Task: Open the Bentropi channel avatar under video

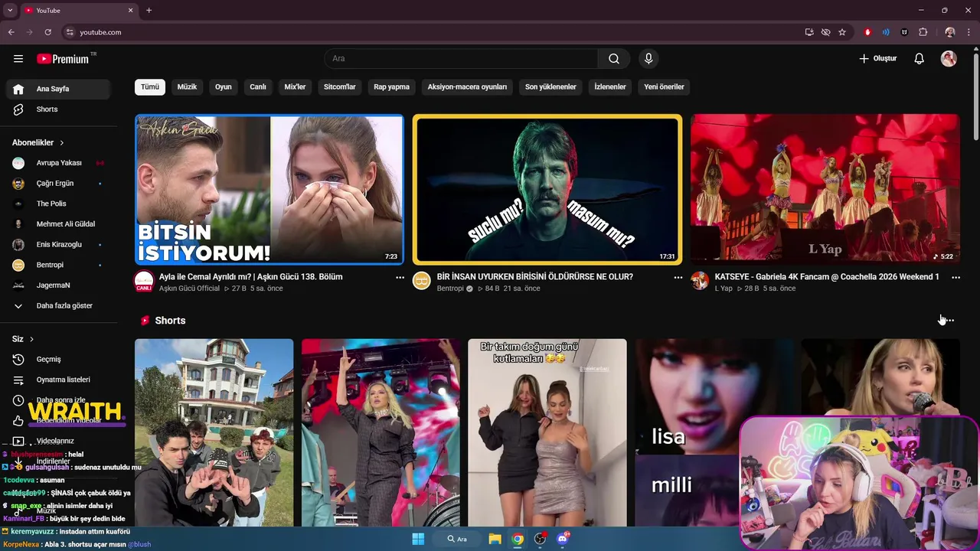Action: click(x=422, y=281)
